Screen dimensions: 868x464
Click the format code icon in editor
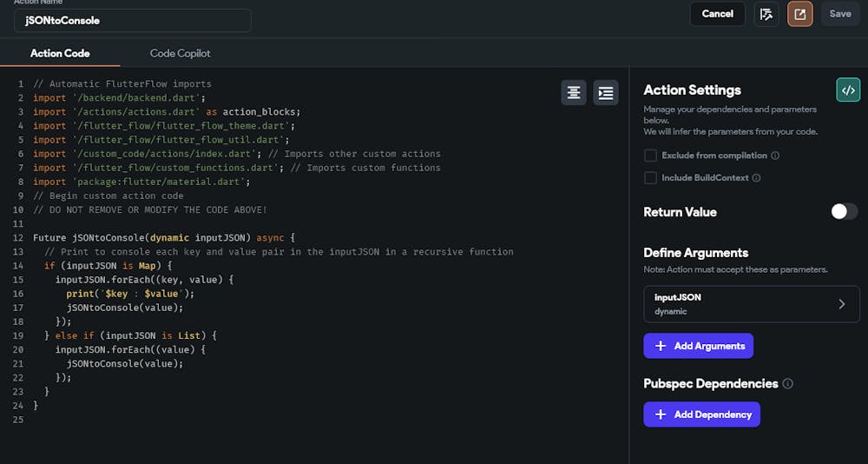point(574,92)
